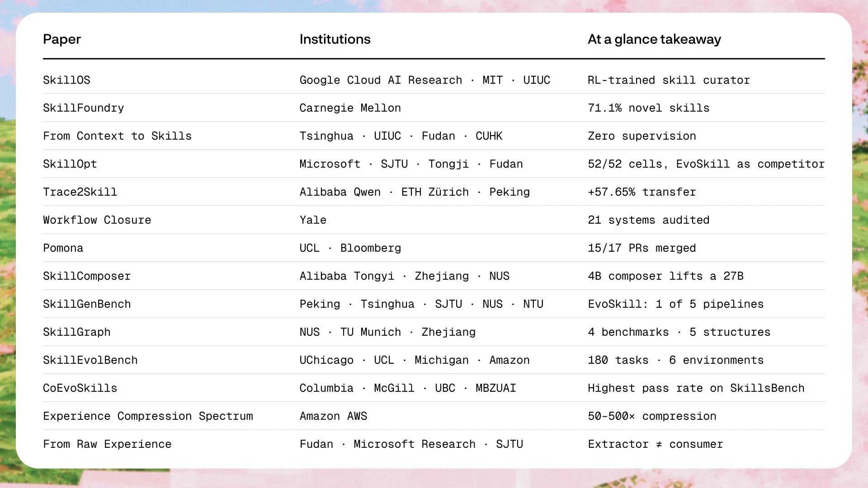Image resolution: width=868 pixels, height=488 pixels.
Task: Click the 'Zero supervision' takeaway
Action: click(642, 136)
